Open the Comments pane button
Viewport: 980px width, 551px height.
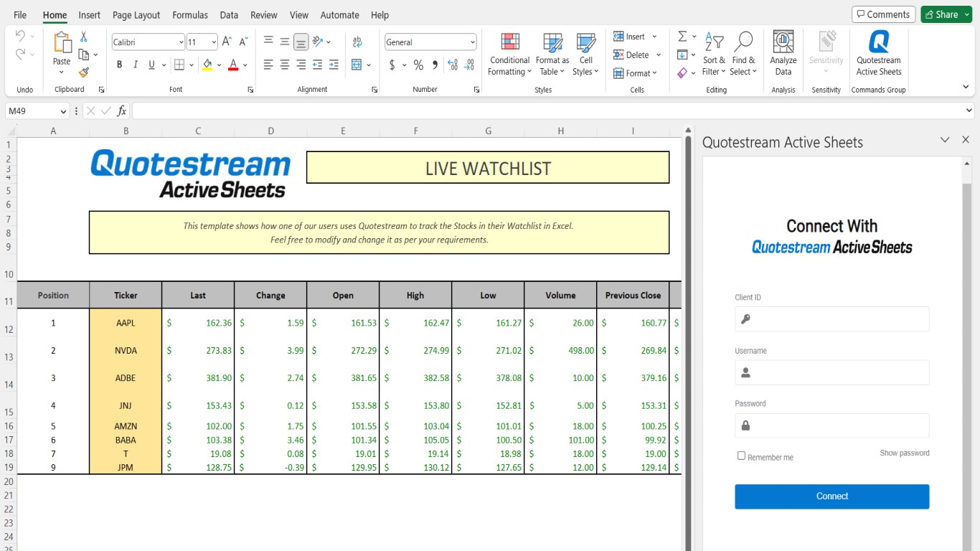(x=883, y=14)
